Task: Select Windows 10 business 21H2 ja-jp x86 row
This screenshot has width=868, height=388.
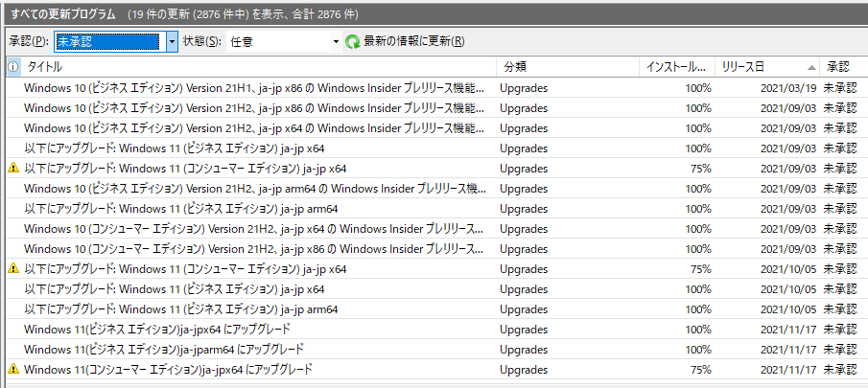Action: [x=437, y=107]
